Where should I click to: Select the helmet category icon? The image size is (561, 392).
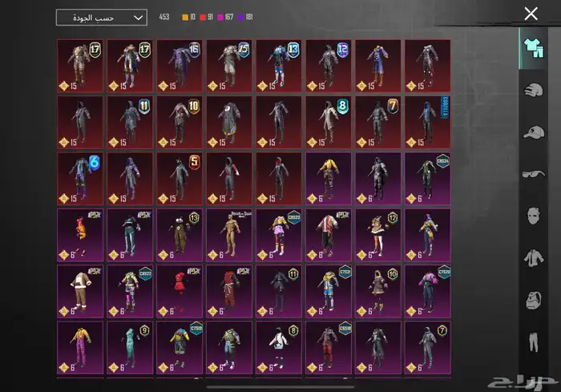[531, 91]
